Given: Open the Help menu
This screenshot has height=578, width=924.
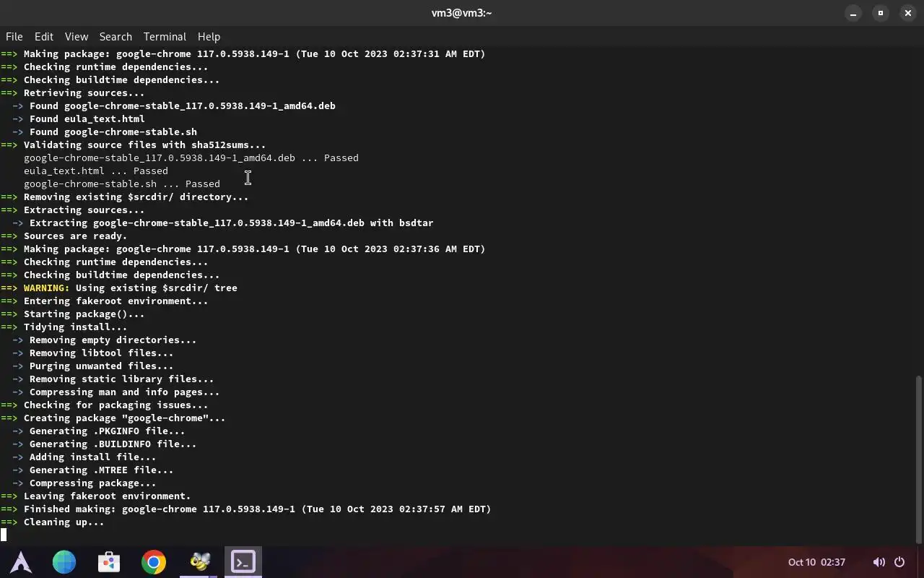Looking at the screenshot, I should coord(209,36).
